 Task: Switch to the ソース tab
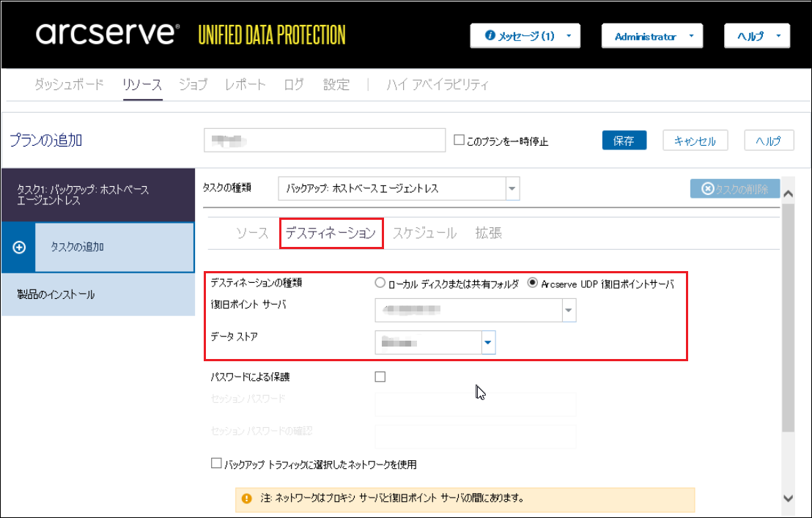coord(252,233)
